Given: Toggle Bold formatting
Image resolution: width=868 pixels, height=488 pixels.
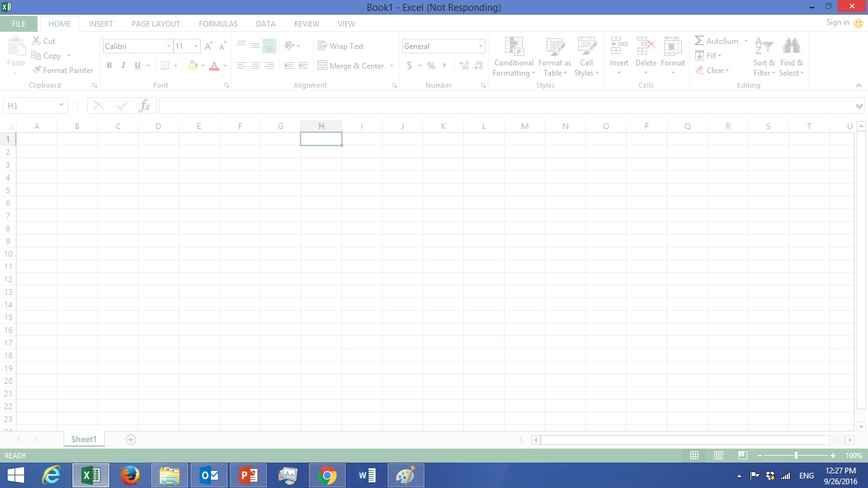Looking at the screenshot, I should pyautogui.click(x=109, y=65).
